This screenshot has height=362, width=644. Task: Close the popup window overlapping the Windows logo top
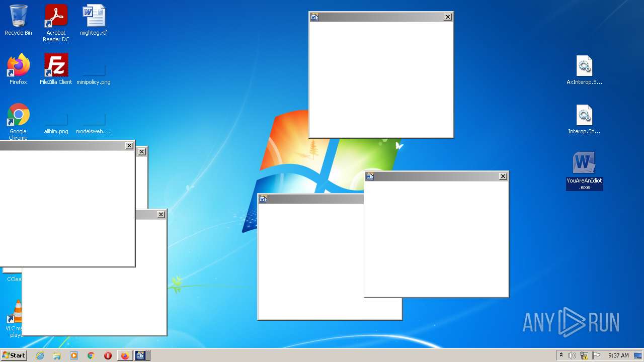[448, 17]
